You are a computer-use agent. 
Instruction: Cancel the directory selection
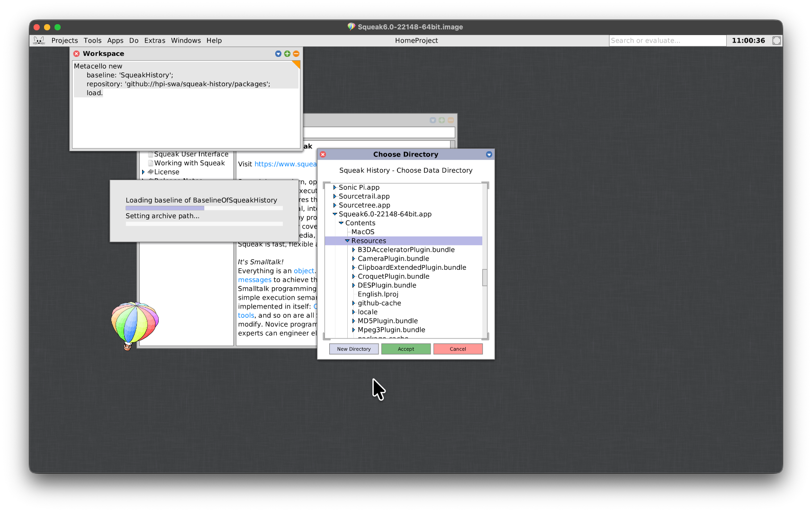point(458,349)
